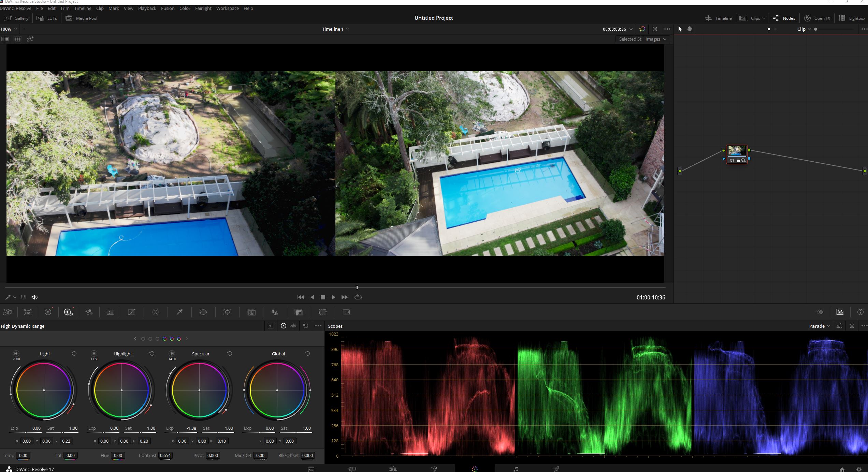Open the viewer zoom 100% dropdown
The height and width of the screenshot is (472, 868).
tap(9, 29)
